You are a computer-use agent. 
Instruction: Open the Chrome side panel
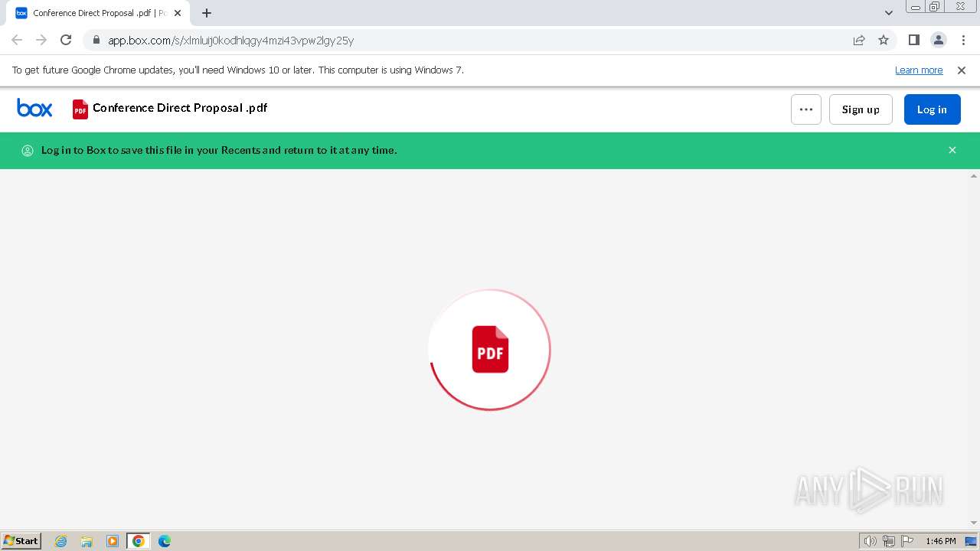tap(914, 40)
